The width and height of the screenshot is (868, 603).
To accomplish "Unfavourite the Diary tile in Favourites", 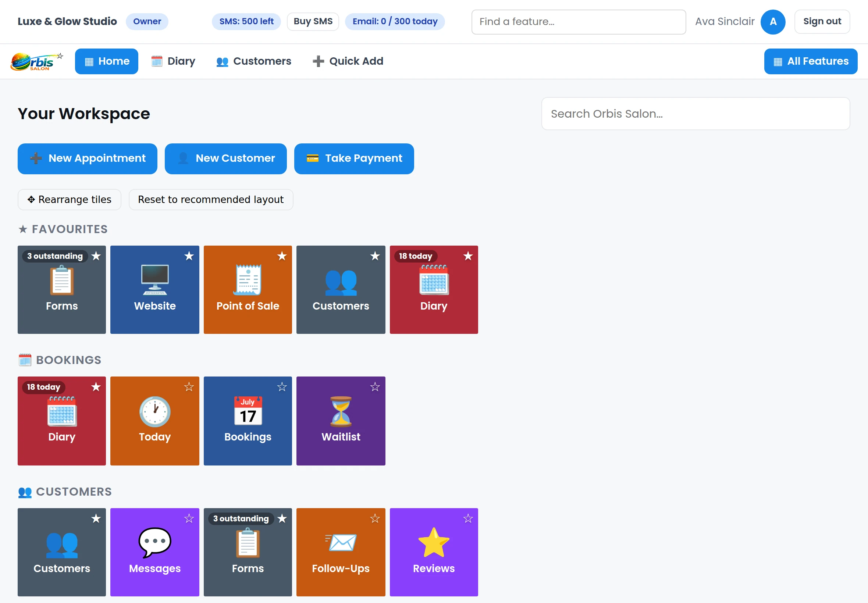I will (468, 256).
